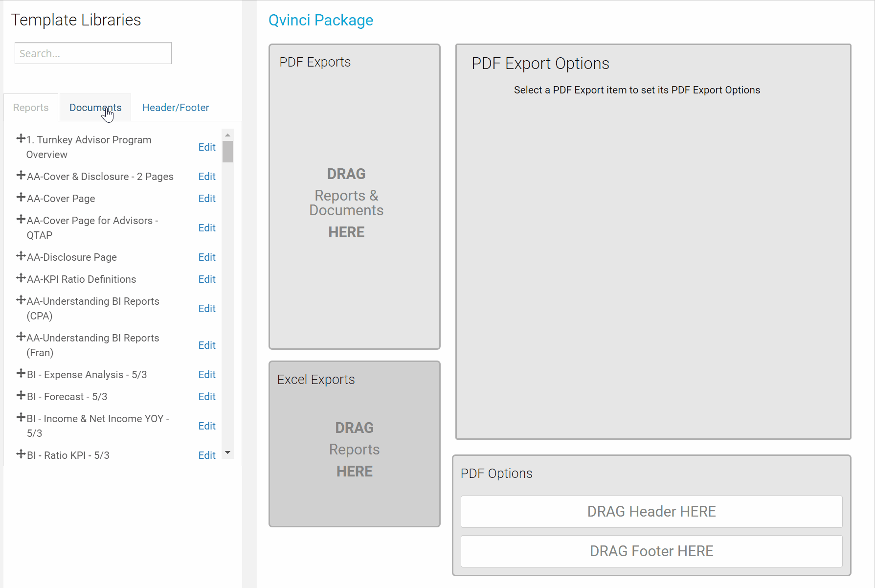Click the move handle for BI - Expense Analysis - 5/3
Screen dimensions: 875x588
click(x=21, y=373)
